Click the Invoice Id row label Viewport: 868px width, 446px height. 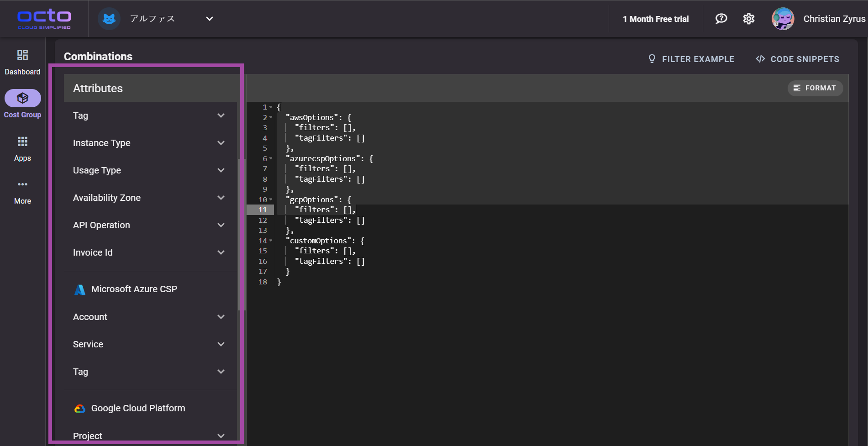pos(93,252)
